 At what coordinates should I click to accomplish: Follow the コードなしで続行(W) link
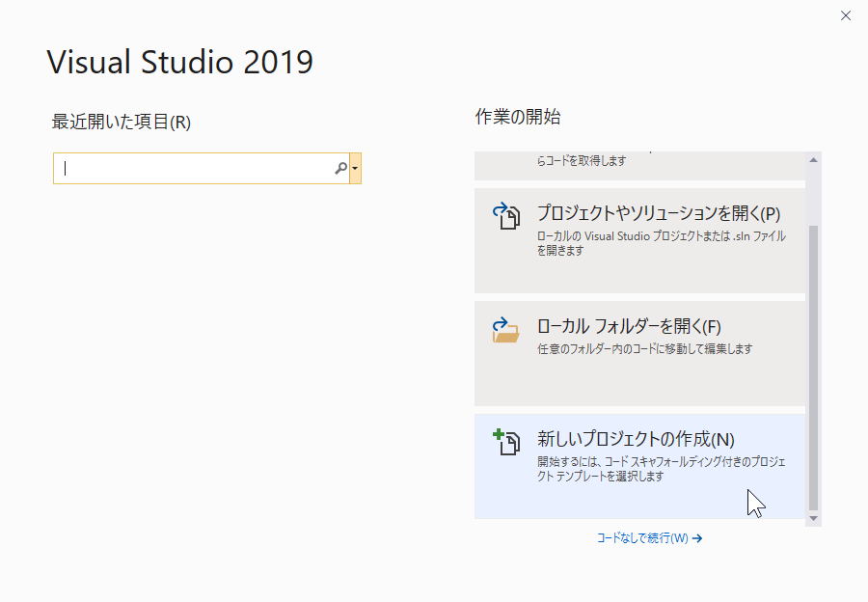649,538
